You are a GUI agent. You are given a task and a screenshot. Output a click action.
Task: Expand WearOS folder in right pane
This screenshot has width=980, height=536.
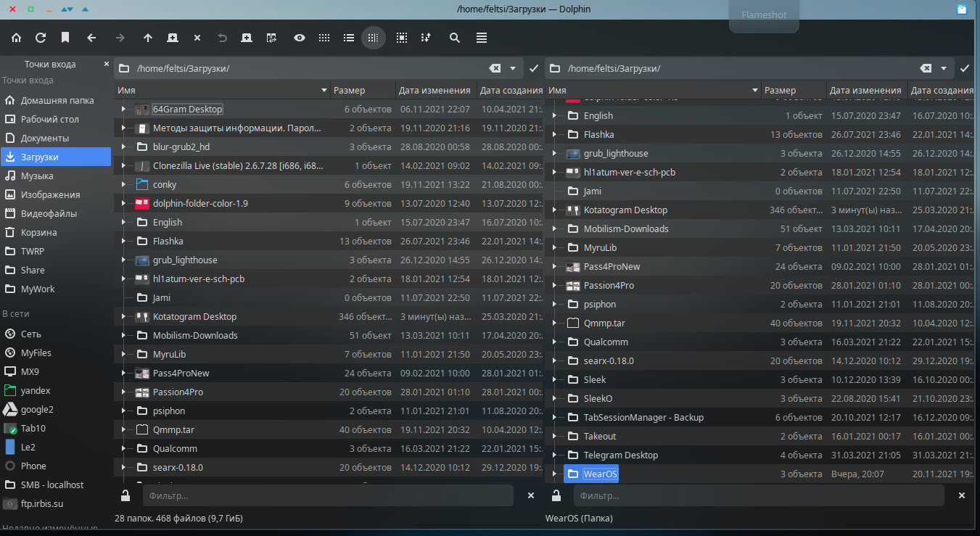pos(554,474)
